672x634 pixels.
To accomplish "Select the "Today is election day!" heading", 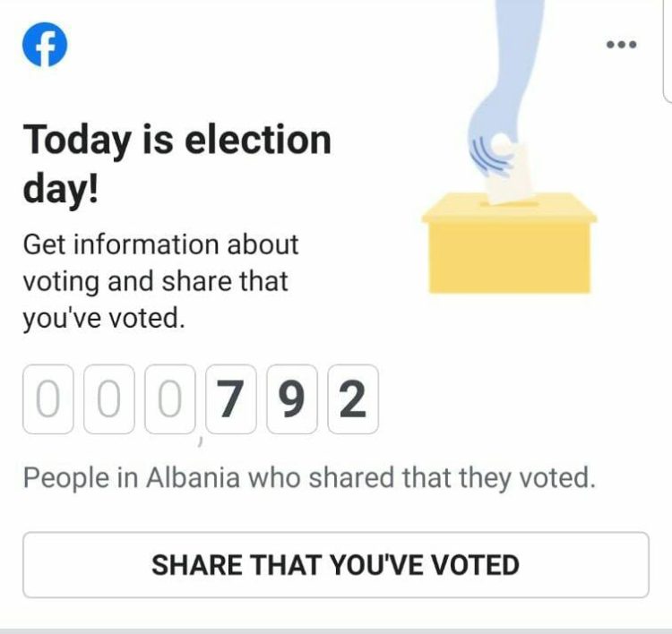I will point(177,164).
